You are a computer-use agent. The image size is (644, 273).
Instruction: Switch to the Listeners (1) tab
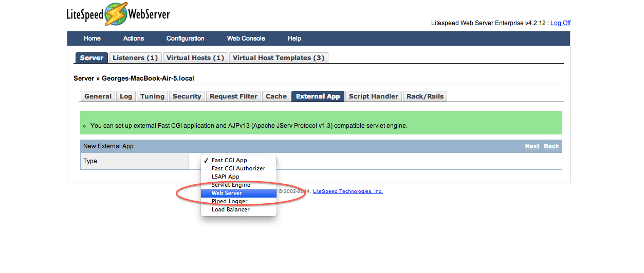135,58
